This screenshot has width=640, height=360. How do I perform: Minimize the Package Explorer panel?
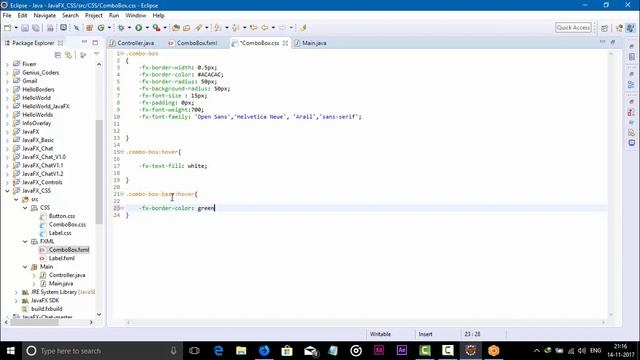tap(84, 42)
